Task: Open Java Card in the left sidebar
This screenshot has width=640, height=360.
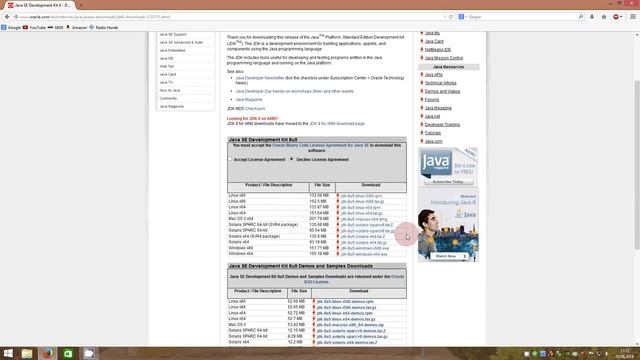Action: [x=168, y=74]
